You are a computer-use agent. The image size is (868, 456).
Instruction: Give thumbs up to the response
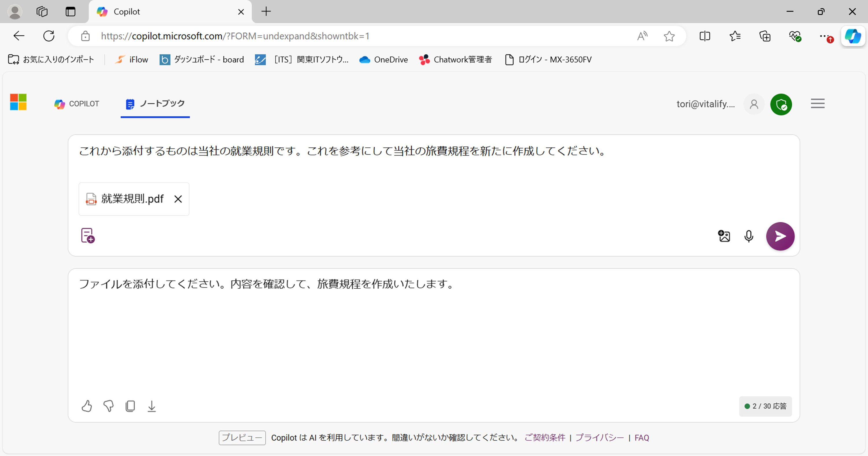tap(87, 406)
